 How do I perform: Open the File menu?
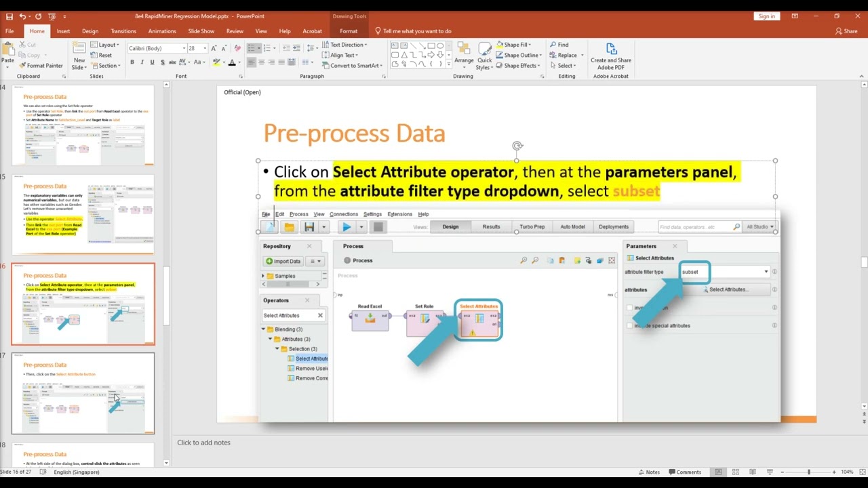tap(9, 31)
